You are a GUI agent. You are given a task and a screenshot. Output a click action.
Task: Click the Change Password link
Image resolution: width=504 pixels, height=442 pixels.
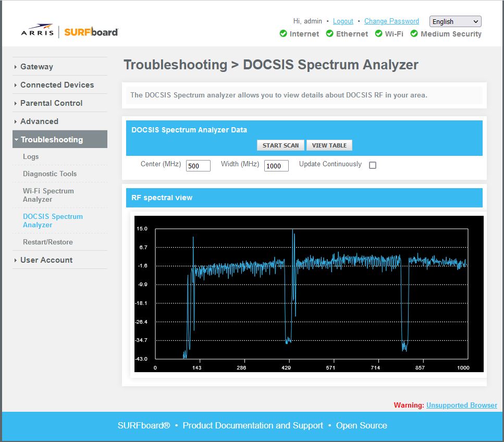(391, 21)
